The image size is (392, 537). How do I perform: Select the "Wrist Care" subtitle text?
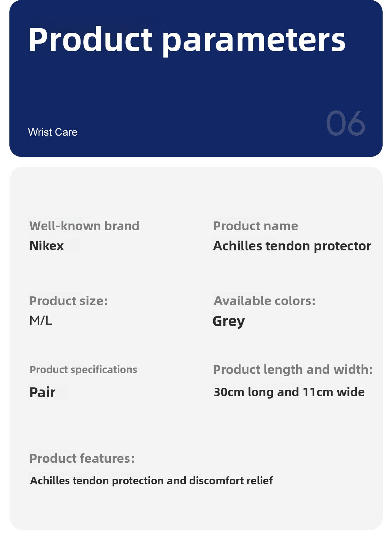coord(53,132)
